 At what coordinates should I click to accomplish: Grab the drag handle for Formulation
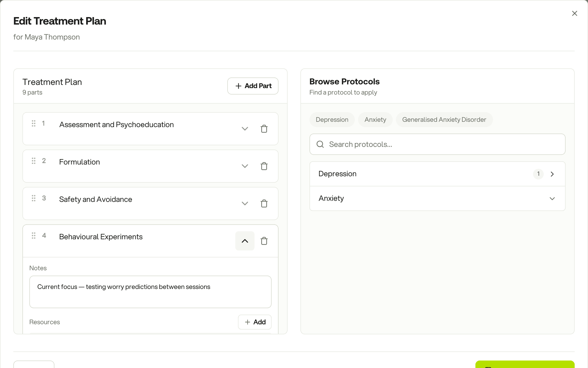click(34, 161)
